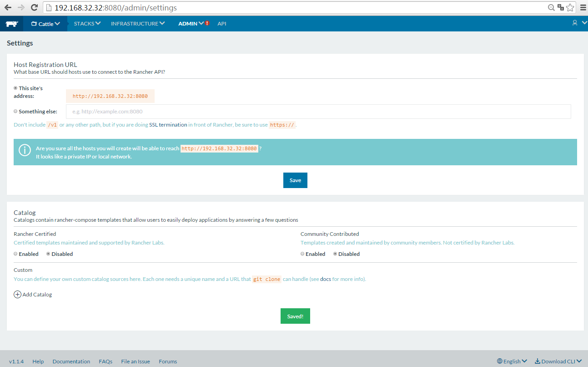The width and height of the screenshot is (588, 367).
Task: Click the v1.1.4 version link
Action: point(16,362)
